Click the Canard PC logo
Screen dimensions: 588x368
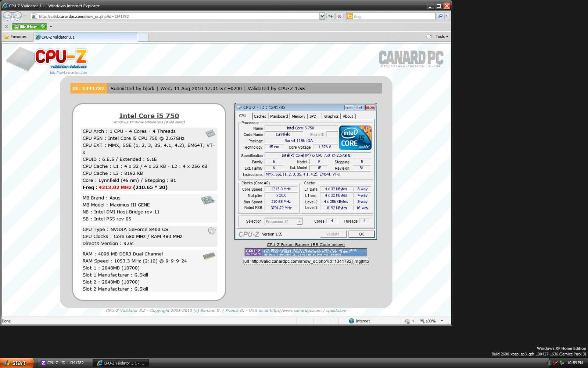(x=411, y=59)
